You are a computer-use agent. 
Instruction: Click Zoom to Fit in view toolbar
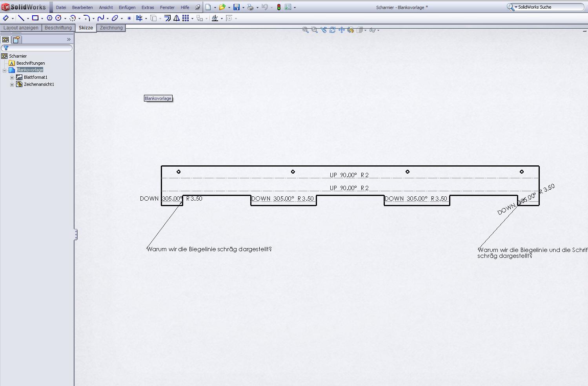coord(305,30)
